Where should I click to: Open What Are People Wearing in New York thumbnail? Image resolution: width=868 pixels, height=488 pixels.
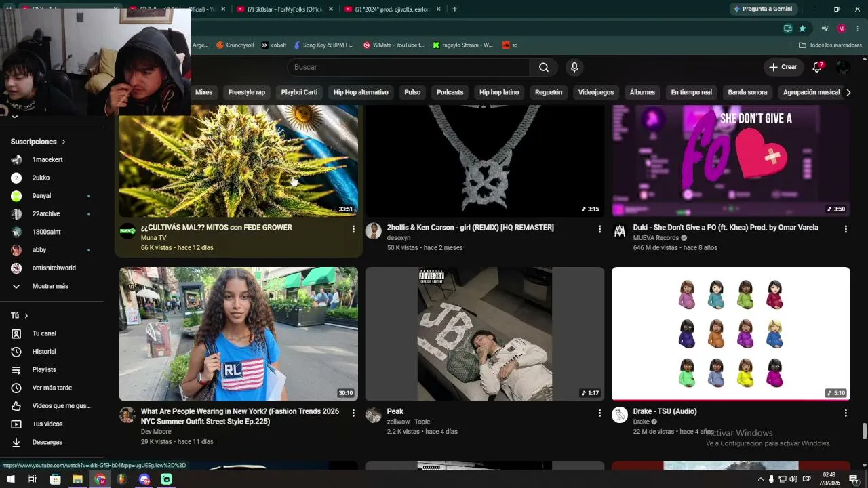pos(239,334)
